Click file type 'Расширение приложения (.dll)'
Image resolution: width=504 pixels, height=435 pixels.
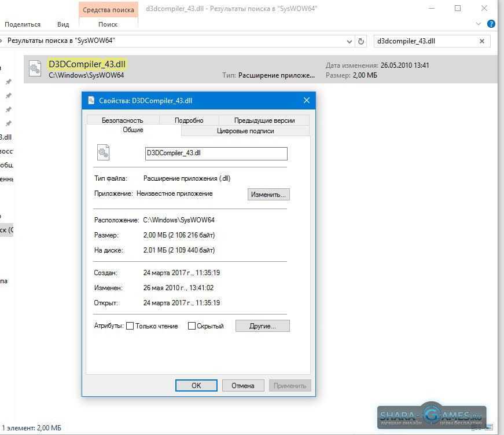[187, 178]
